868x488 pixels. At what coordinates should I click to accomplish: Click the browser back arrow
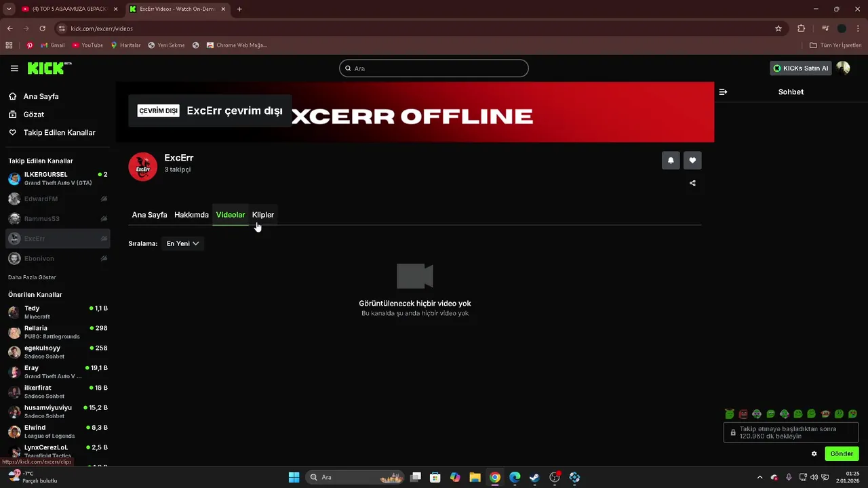click(9, 28)
